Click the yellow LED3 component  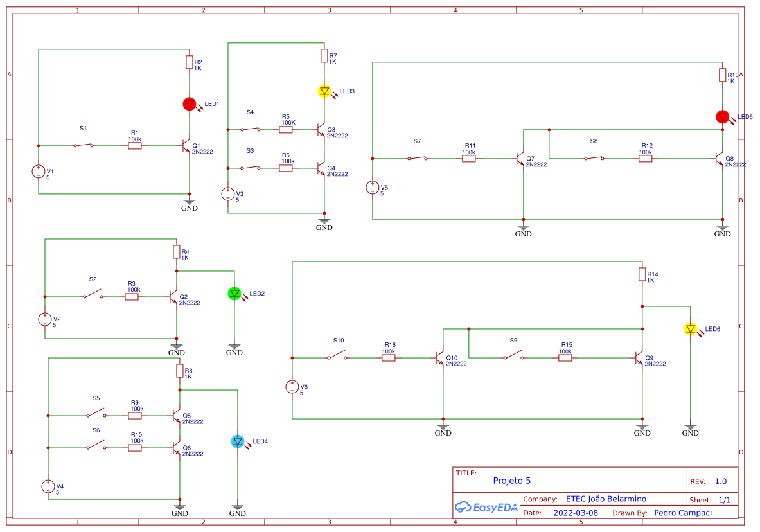(x=324, y=91)
